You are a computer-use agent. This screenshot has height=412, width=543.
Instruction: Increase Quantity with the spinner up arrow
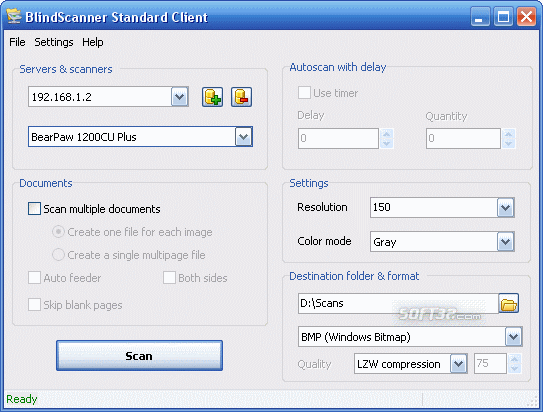[509, 134]
